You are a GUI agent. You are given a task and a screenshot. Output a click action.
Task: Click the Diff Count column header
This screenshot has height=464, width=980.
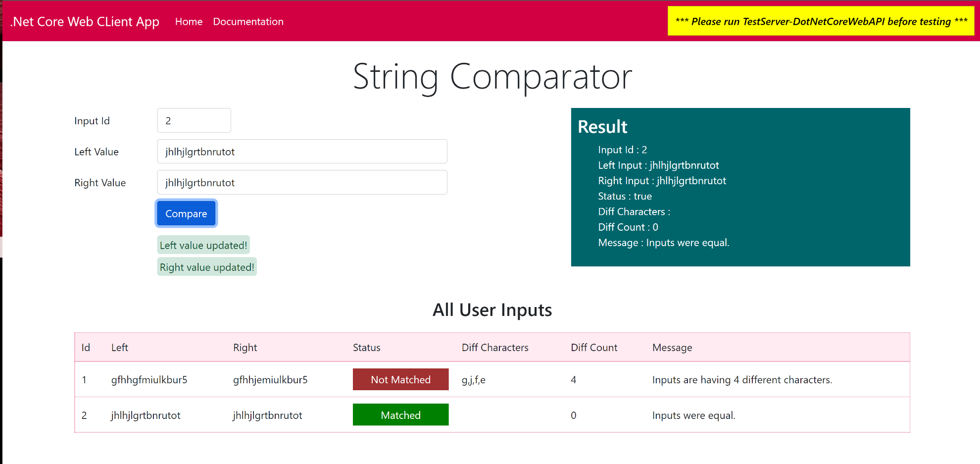click(593, 348)
